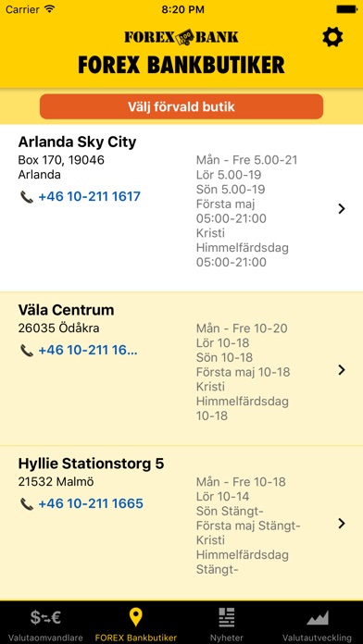The image size is (363, 644).
Task: Tap the currency converter icon in the bottom bar
Action: [x=45, y=617]
